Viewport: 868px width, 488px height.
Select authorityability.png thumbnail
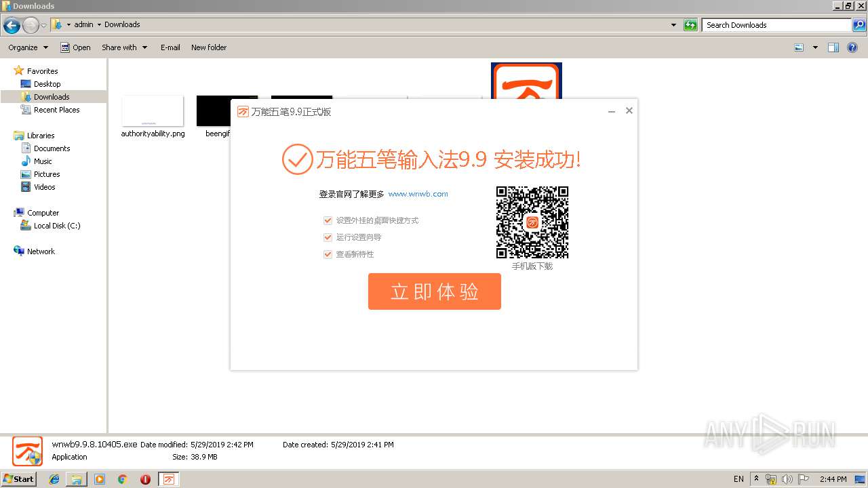pos(153,110)
